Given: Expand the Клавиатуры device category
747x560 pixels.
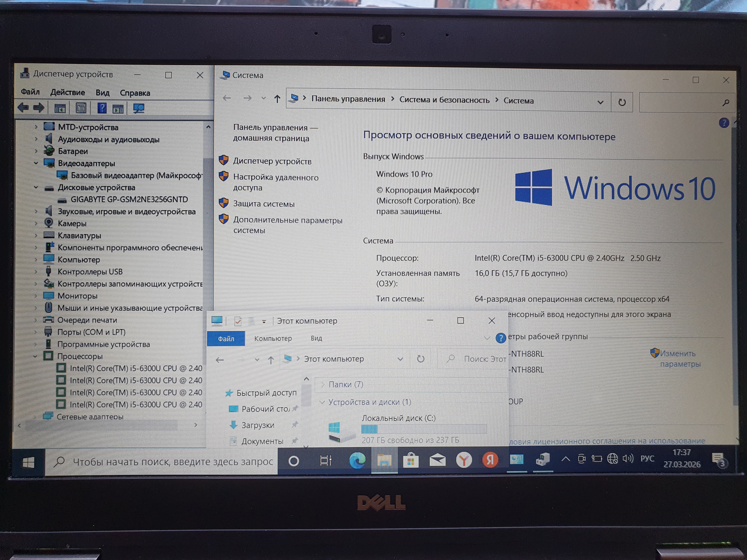Looking at the screenshot, I should tap(36, 236).
